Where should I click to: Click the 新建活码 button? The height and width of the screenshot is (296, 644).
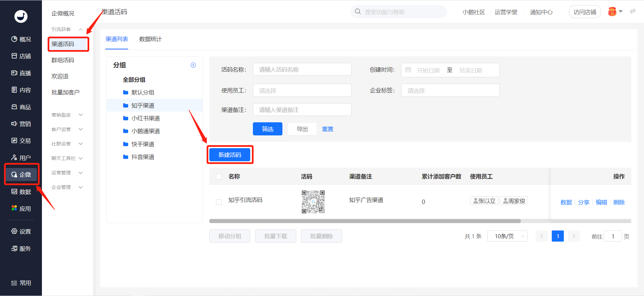click(230, 155)
